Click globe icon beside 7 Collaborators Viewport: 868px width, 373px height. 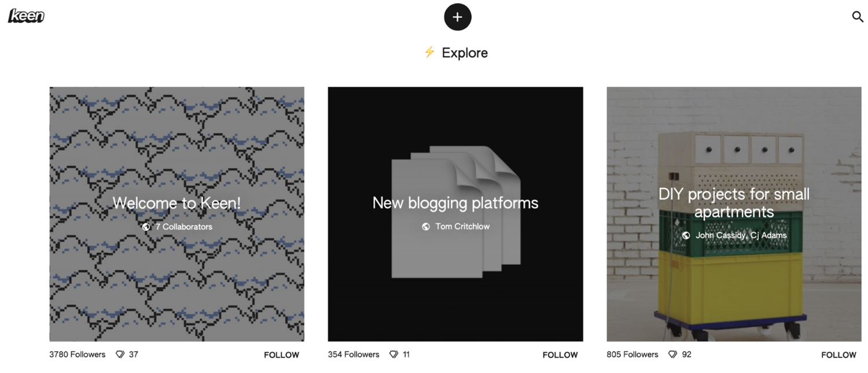[146, 227]
